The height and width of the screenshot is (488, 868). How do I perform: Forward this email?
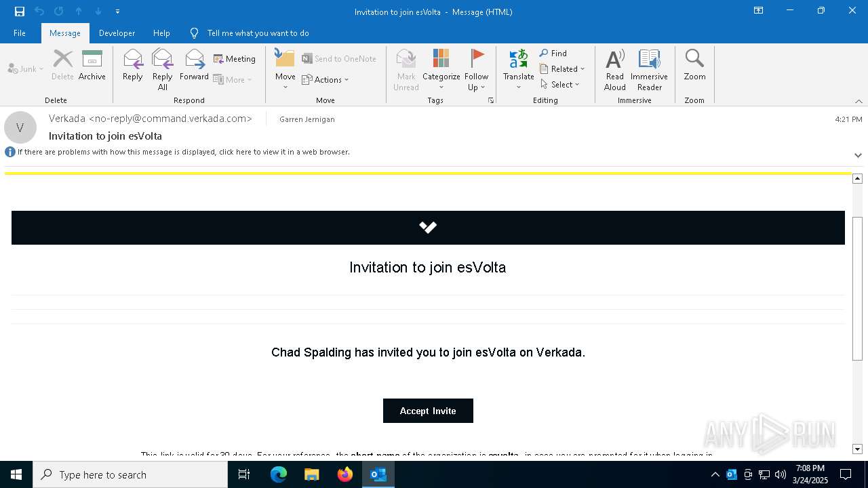tap(194, 66)
